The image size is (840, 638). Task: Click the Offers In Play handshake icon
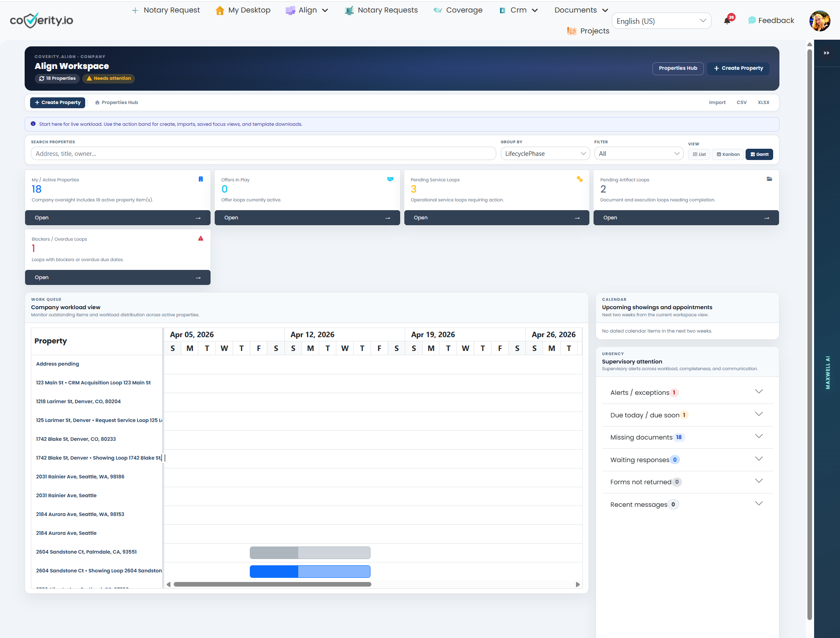(x=390, y=179)
